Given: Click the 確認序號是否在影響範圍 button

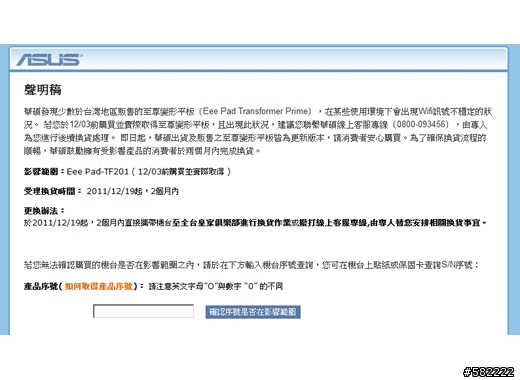Looking at the screenshot, I should 253,312.
